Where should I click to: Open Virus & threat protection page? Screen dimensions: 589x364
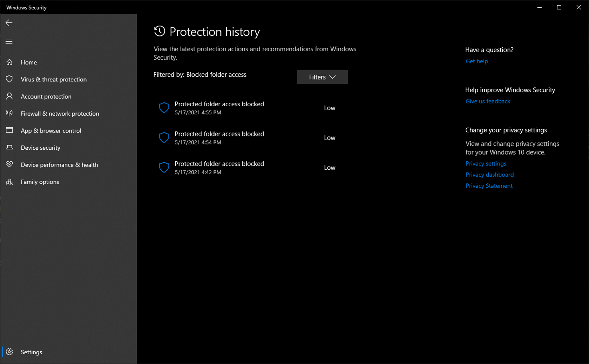(x=68, y=79)
